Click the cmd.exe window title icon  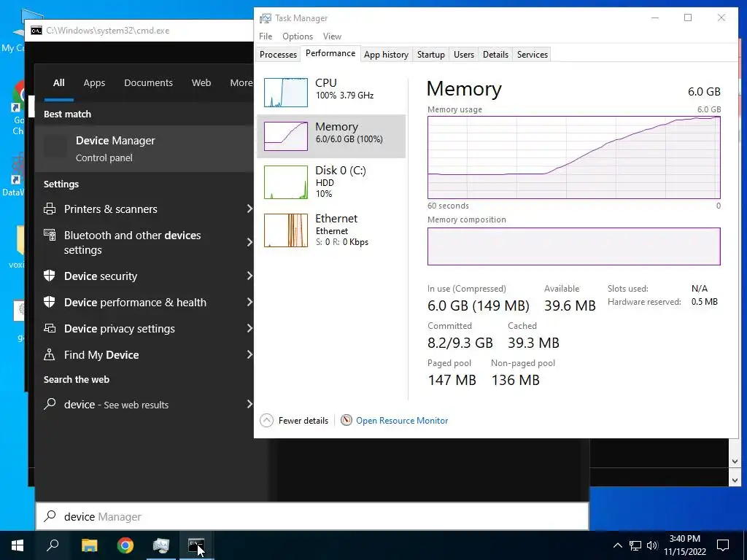click(36, 31)
